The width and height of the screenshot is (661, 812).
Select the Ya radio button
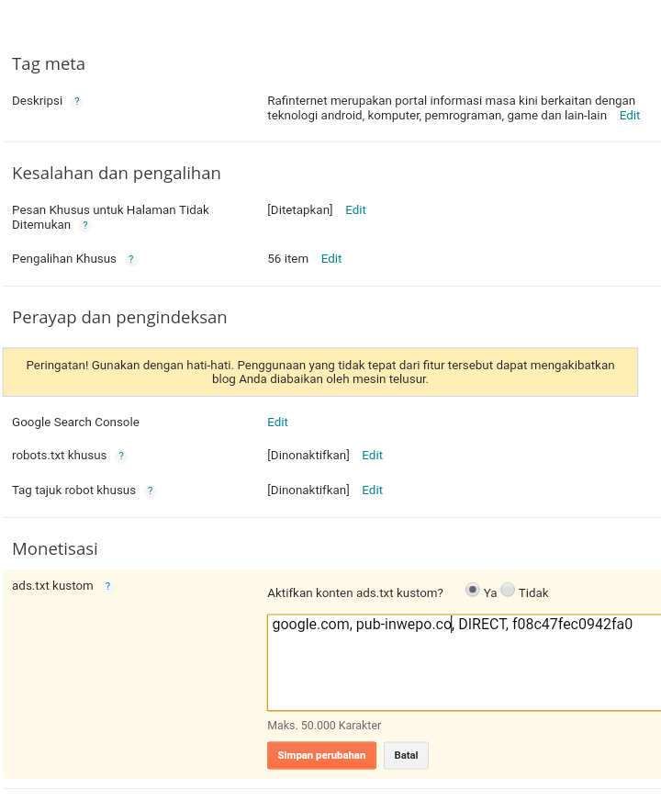tap(472, 590)
